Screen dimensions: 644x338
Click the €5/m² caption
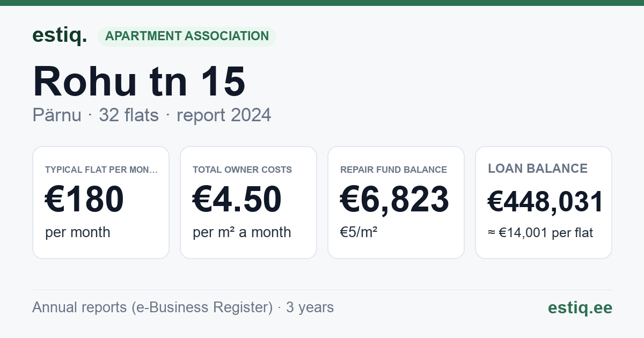pos(359,232)
